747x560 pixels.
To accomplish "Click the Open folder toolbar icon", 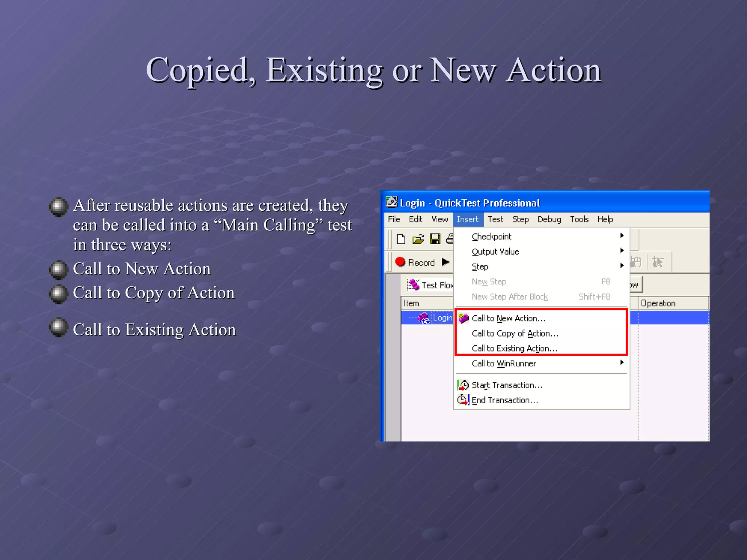I will tap(418, 239).
